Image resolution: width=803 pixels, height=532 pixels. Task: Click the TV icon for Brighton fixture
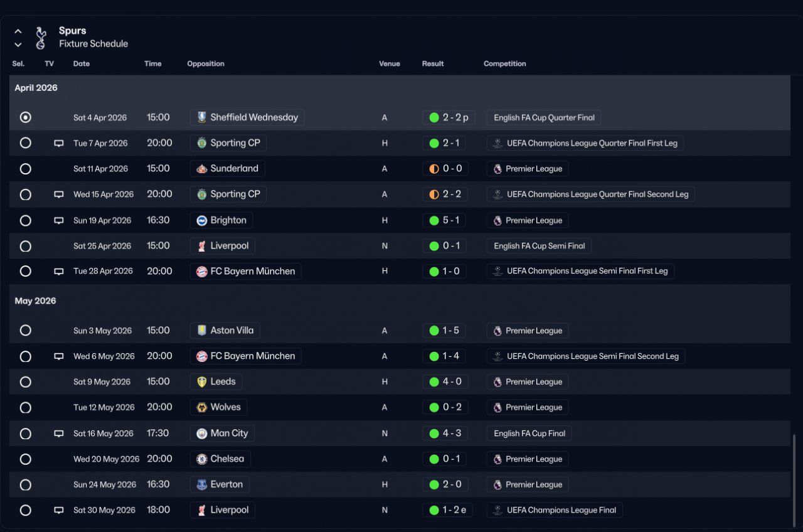[x=59, y=220]
